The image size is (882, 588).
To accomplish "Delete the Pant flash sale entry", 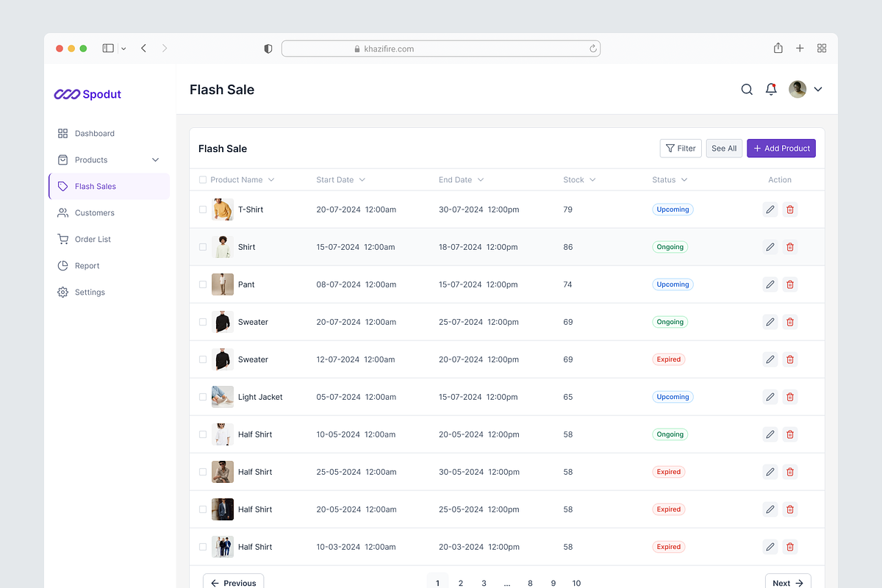I will coord(790,284).
